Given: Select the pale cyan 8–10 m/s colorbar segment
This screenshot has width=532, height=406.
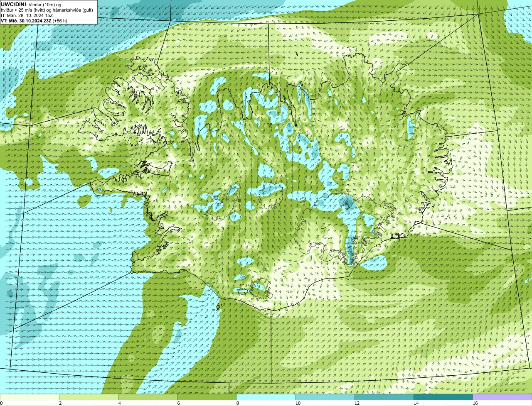Looking at the screenshot, I should tap(266, 397).
